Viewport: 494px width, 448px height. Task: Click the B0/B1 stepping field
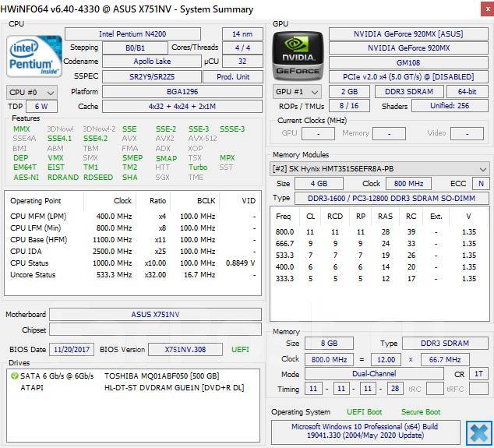point(135,48)
